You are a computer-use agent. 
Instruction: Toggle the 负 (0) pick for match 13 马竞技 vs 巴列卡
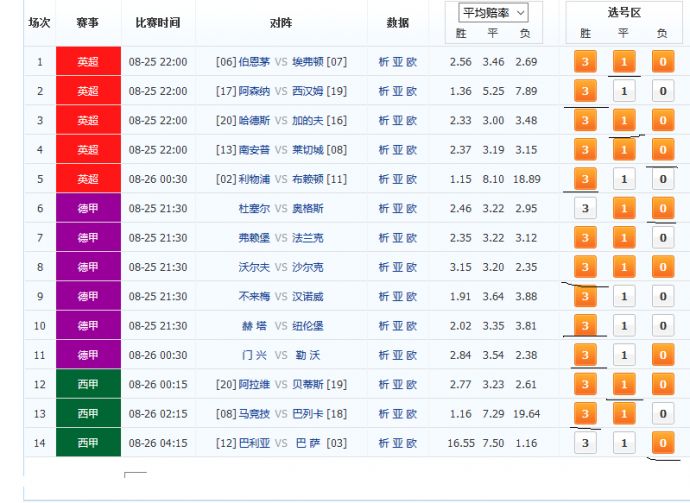click(662, 414)
